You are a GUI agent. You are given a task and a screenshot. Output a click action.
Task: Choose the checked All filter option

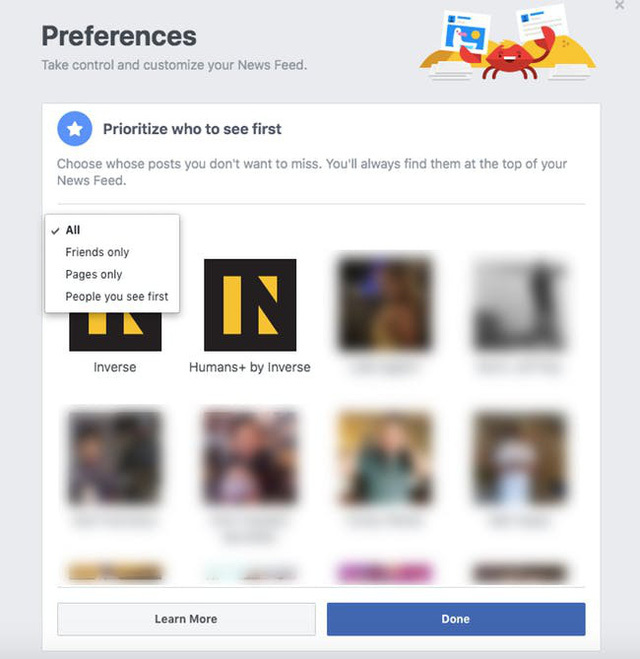coord(73,230)
